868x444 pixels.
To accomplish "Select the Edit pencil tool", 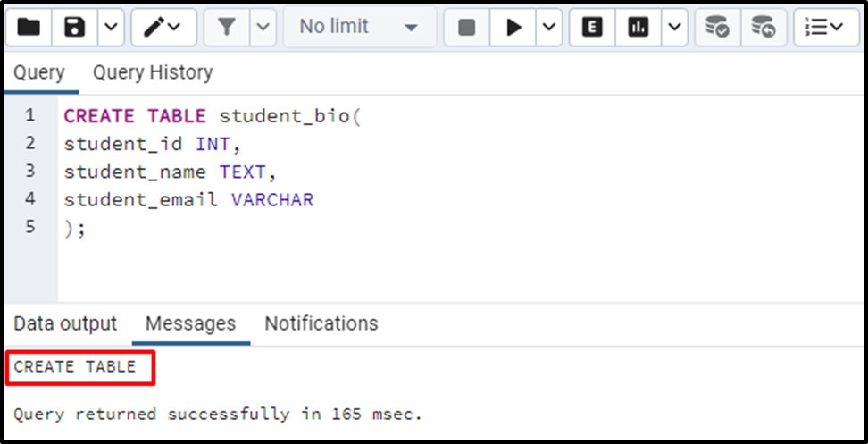I will pyautogui.click(x=163, y=27).
